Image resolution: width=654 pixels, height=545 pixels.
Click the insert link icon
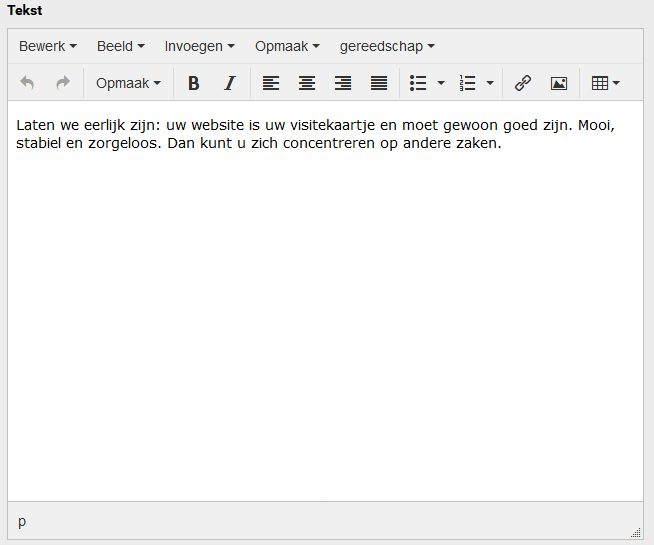tap(522, 83)
